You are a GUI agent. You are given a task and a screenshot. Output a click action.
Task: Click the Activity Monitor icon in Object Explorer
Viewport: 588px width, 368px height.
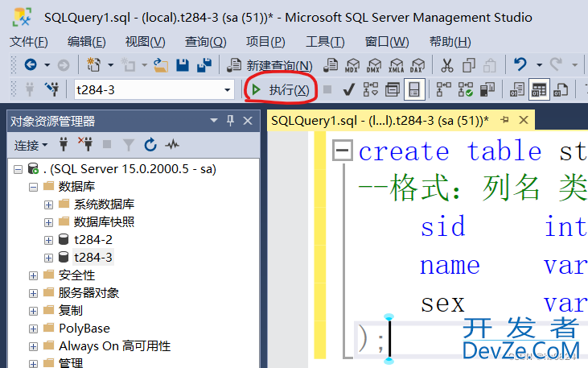(x=172, y=145)
